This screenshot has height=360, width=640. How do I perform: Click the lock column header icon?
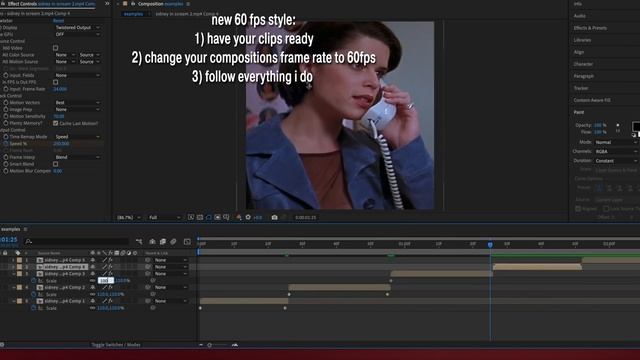5,253
